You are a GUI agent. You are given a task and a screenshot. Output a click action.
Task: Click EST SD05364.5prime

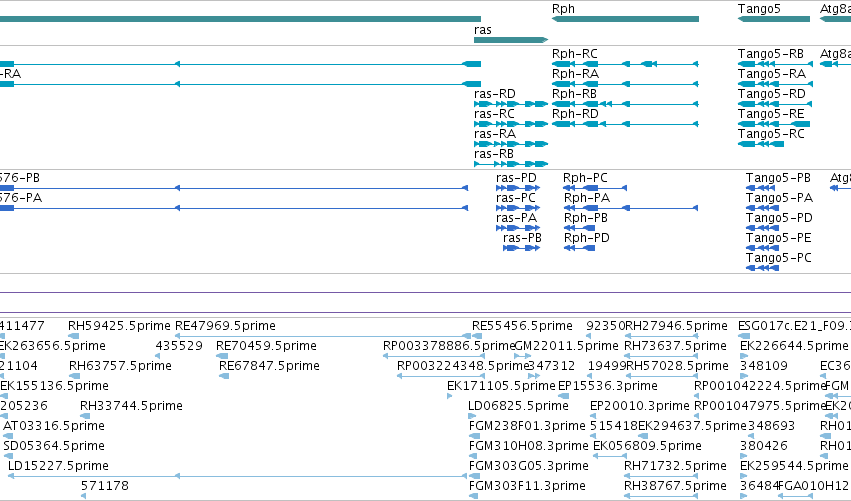pyautogui.click(x=54, y=447)
